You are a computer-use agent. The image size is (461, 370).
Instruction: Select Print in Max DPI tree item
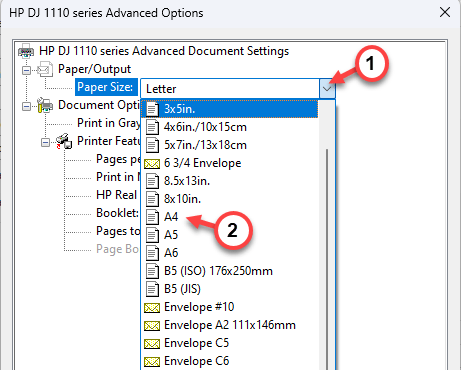118,177
